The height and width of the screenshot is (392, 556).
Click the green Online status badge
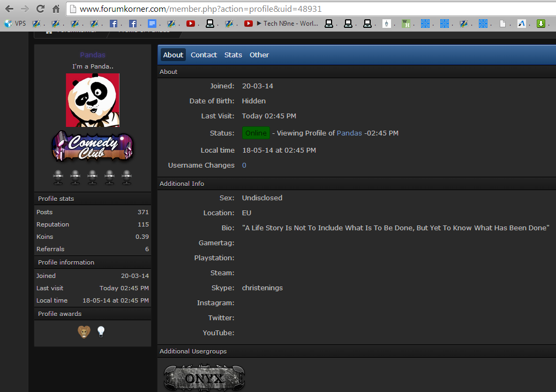click(x=256, y=133)
